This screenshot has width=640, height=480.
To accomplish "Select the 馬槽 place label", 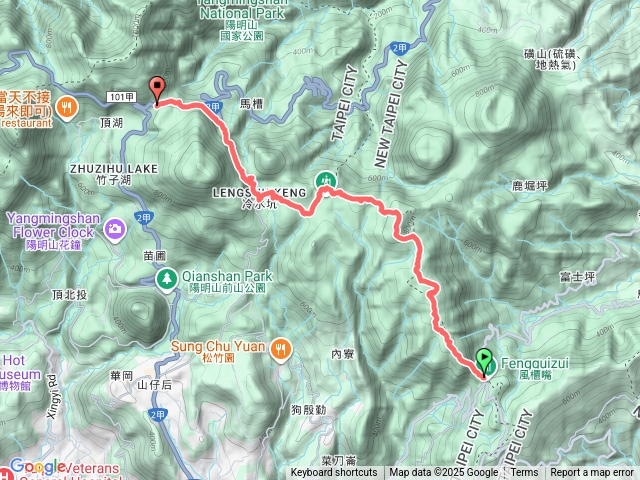I will 251,104.
